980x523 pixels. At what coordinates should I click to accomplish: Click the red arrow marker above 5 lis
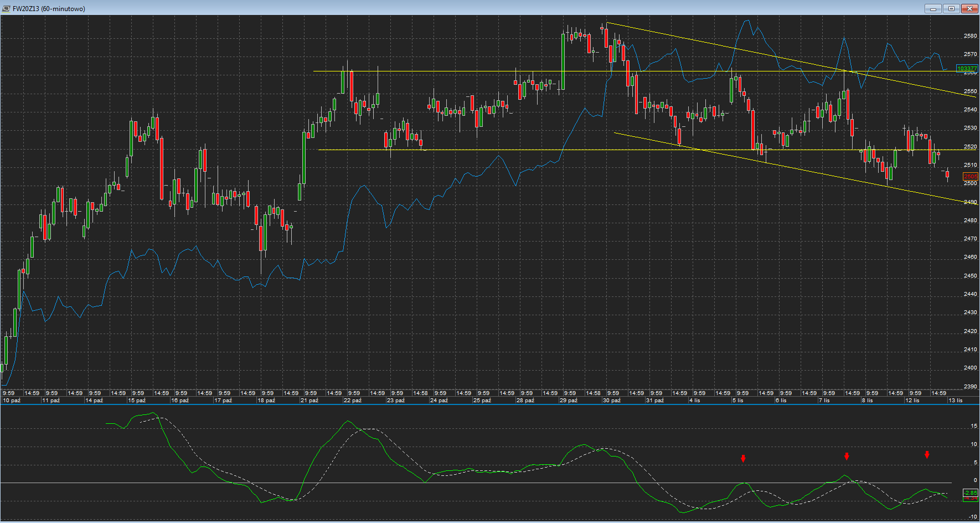pos(743,458)
